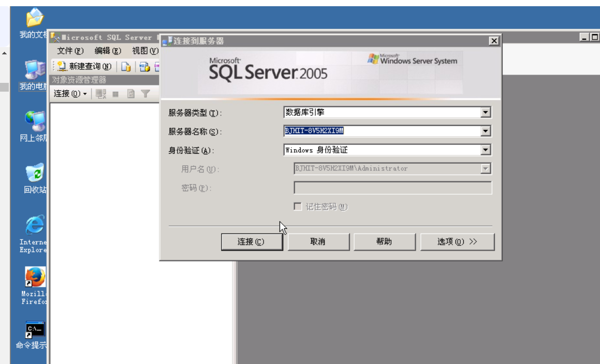Close the 连接到服务器 dialog
Screen dimensions: 600x364
[x=494, y=41]
